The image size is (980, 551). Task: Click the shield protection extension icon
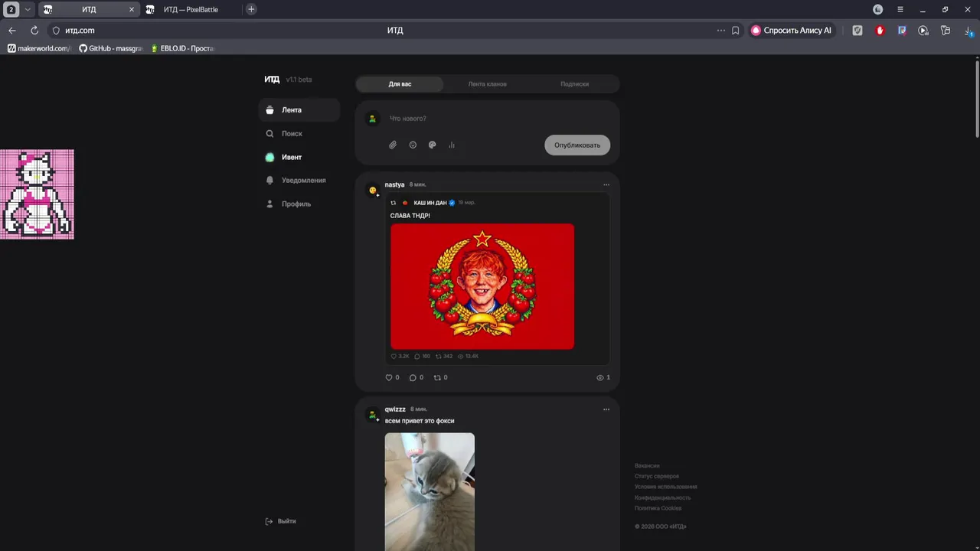[x=857, y=31]
